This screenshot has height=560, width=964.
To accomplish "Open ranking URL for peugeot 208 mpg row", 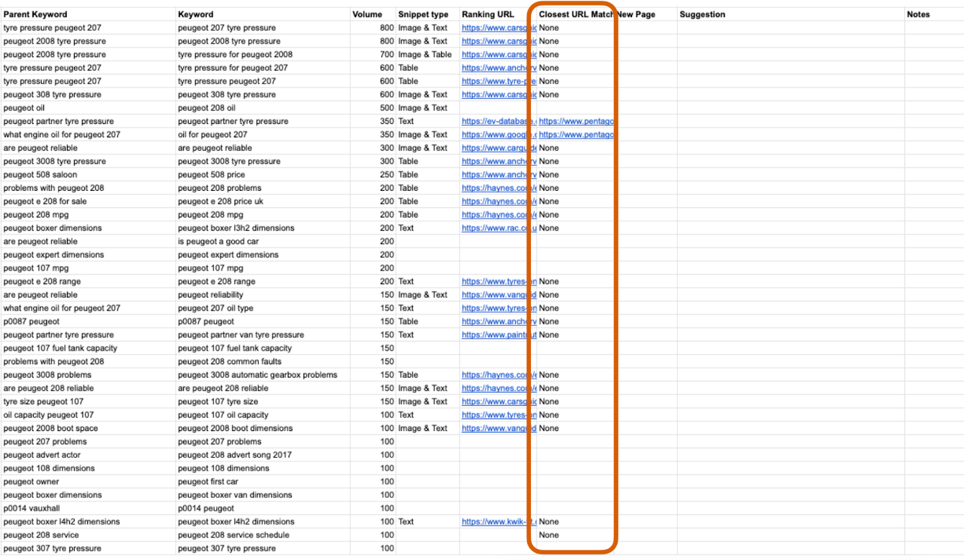I will pos(499,214).
